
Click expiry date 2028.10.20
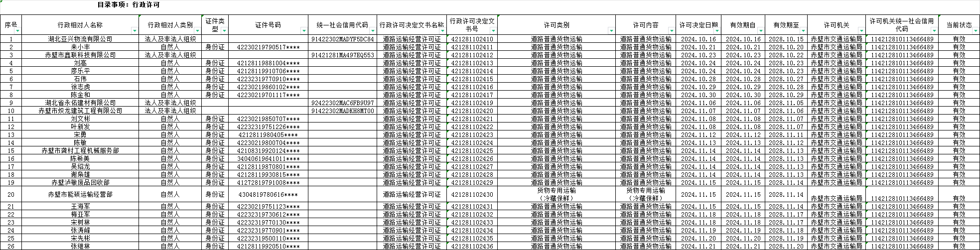(786, 47)
